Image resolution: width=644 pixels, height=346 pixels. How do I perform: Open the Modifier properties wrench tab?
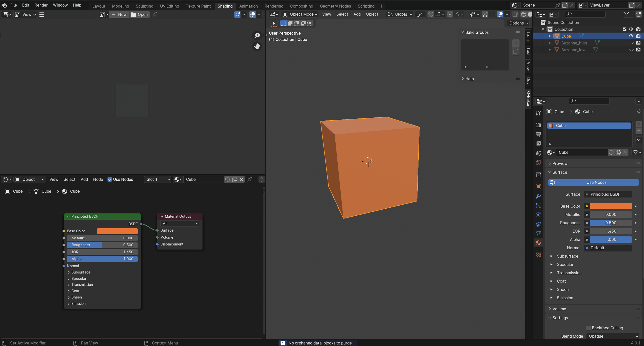(x=538, y=196)
